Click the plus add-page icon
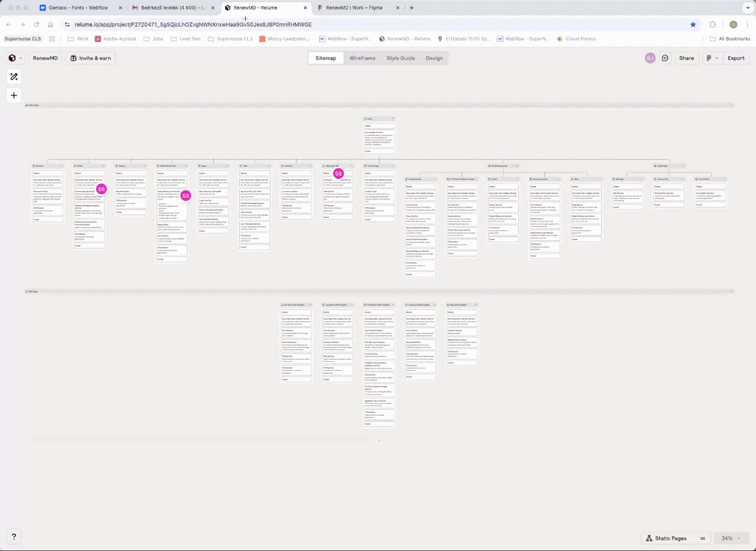Image resolution: width=756 pixels, height=551 pixels. pos(14,95)
